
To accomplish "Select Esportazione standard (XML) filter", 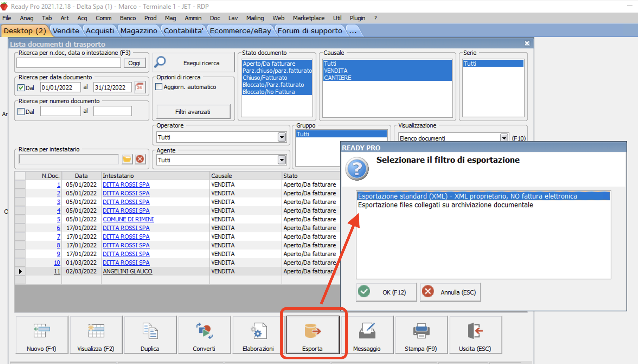I will (483, 196).
